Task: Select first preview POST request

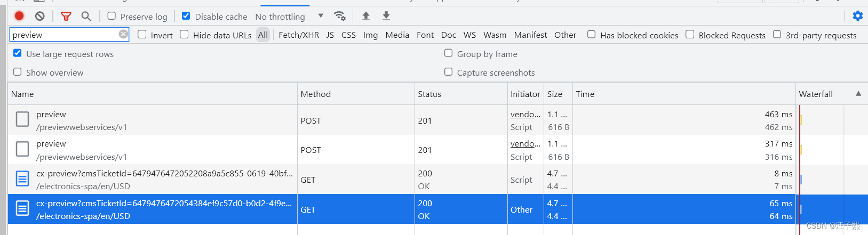Action: pos(152,120)
